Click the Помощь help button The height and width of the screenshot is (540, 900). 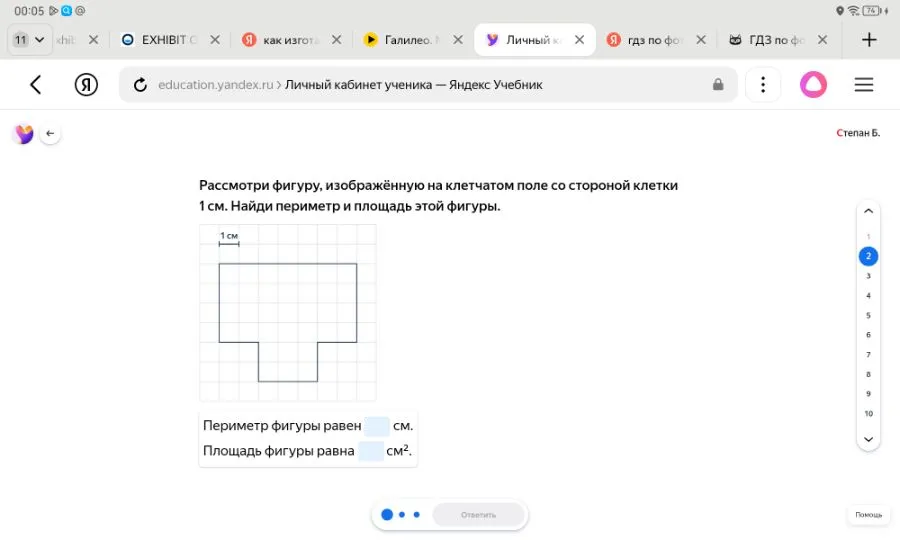[x=868, y=515]
